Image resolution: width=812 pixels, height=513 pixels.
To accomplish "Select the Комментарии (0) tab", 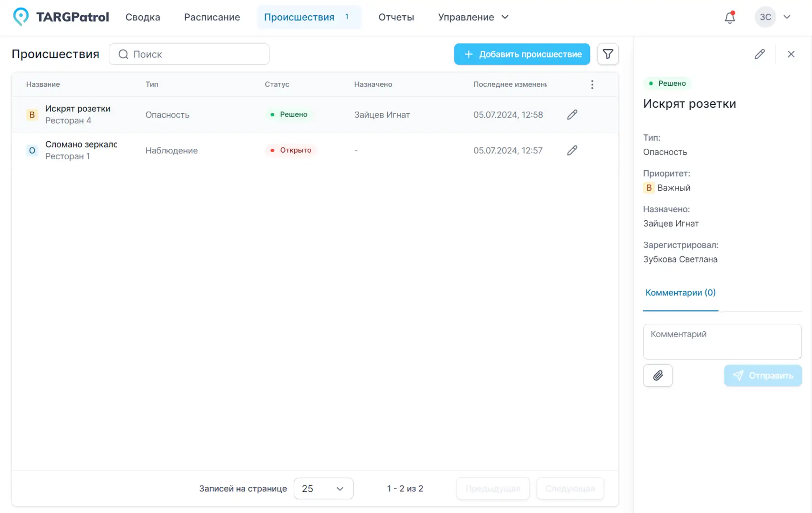I will click(x=680, y=292).
